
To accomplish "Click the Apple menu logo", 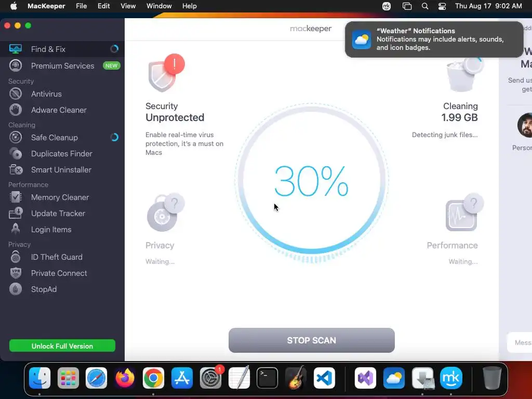I will coord(14,6).
